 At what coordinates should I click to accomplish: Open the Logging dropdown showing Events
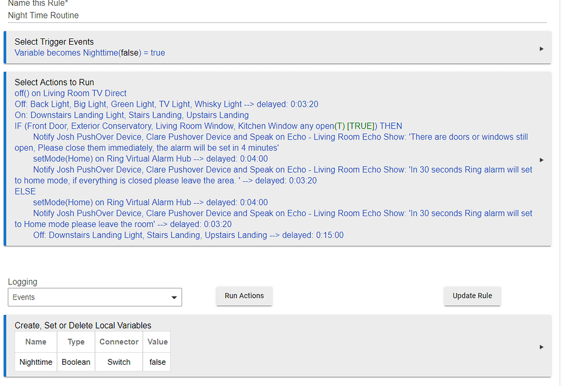pyautogui.click(x=95, y=297)
